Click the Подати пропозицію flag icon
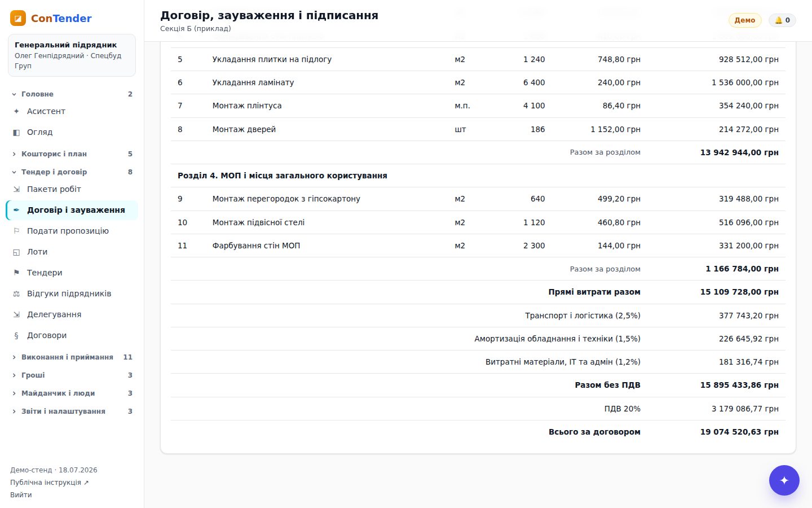This screenshot has width=812, height=508. point(16,231)
